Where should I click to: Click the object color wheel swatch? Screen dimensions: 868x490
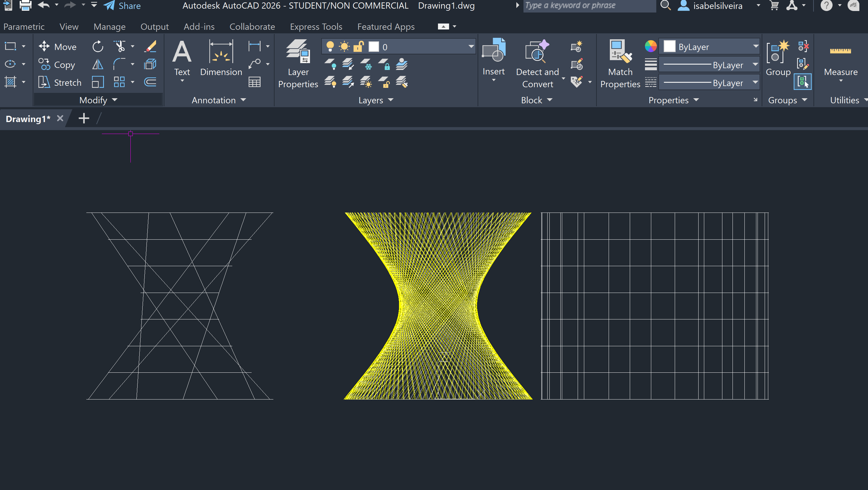[x=651, y=46]
